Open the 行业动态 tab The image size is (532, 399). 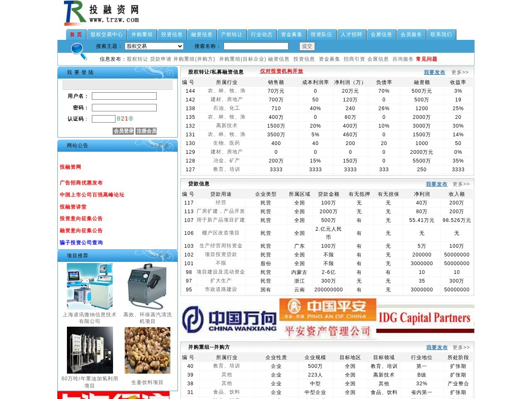[x=261, y=34]
